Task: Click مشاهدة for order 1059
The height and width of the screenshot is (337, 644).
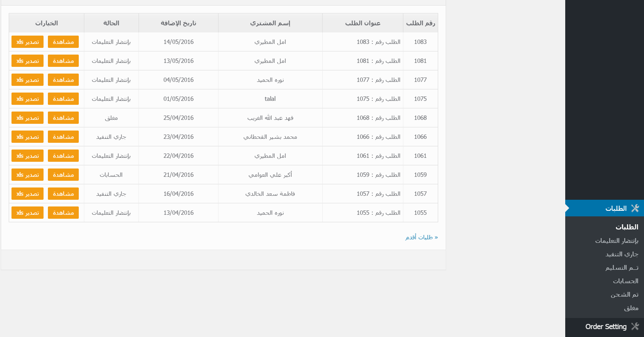Action: pyautogui.click(x=63, y=175)
